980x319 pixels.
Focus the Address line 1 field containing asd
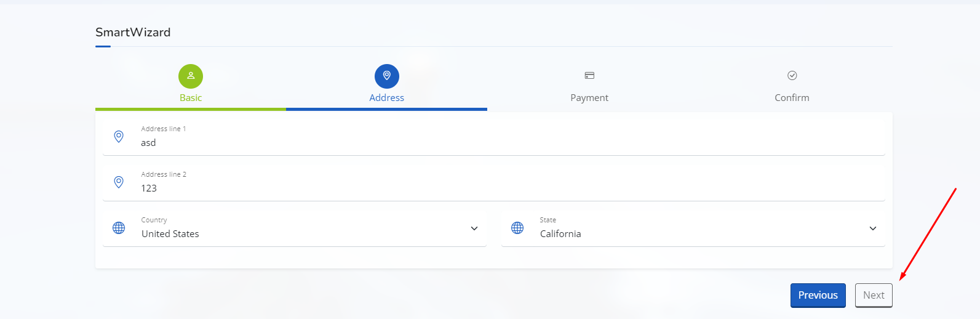pyautogui.click(x=494, y=137)
